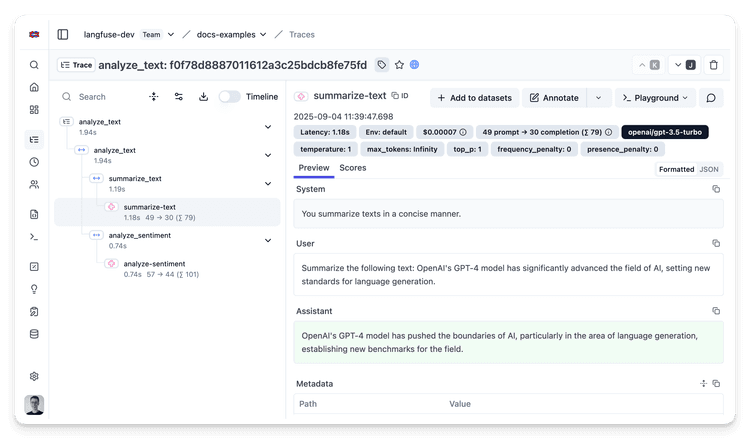750x439 pixels.
Task: Collapse the summarize_text span chevron
Action: click(268, 184)
